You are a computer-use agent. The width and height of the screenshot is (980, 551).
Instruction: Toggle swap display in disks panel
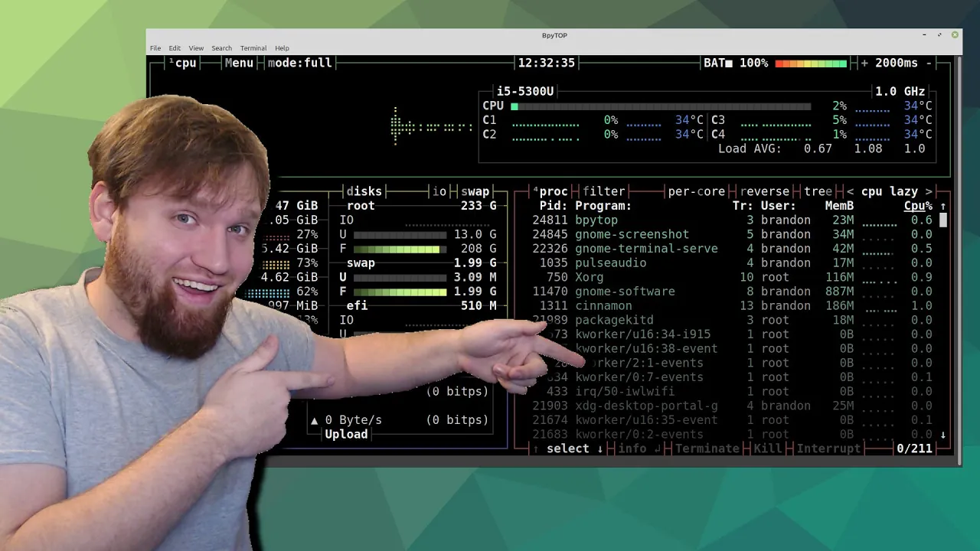(x=475, y=191)
